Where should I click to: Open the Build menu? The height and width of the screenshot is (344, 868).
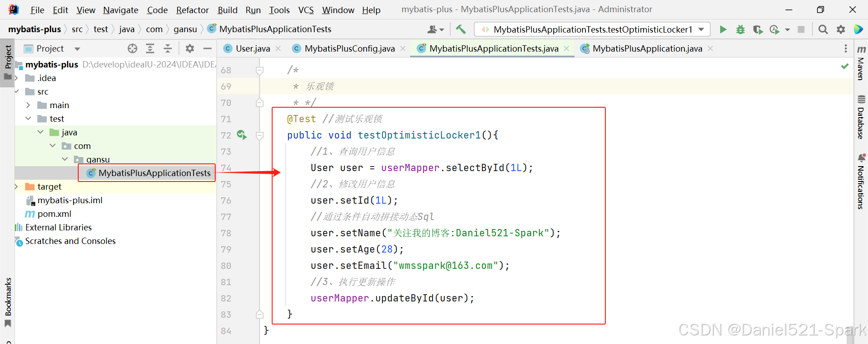[227, 10]
